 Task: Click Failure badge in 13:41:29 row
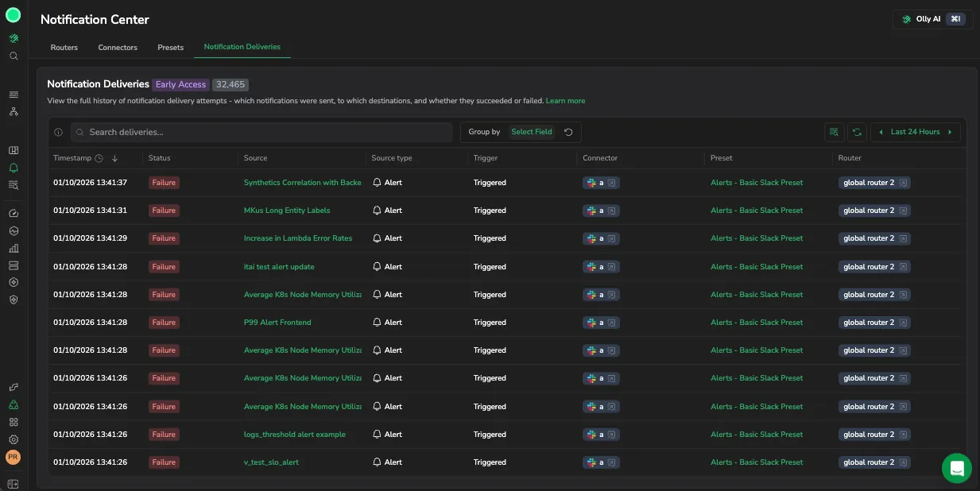coord(164,238)
